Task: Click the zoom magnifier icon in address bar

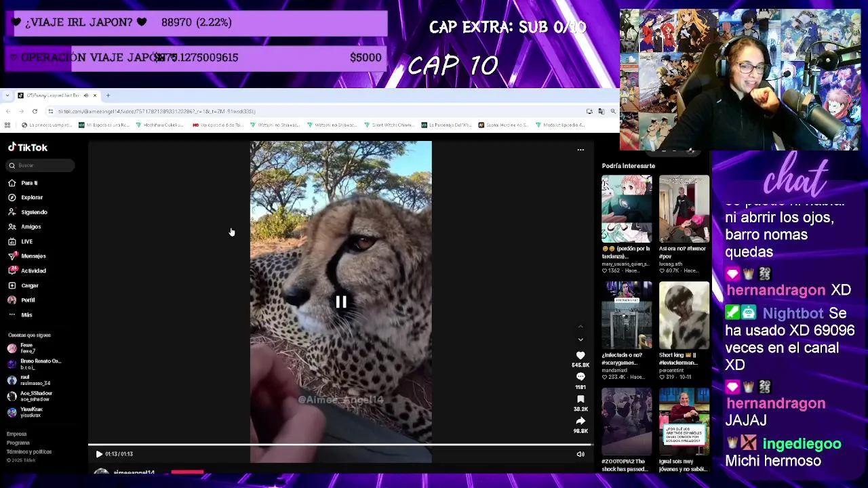Action: tap(613, 111)
